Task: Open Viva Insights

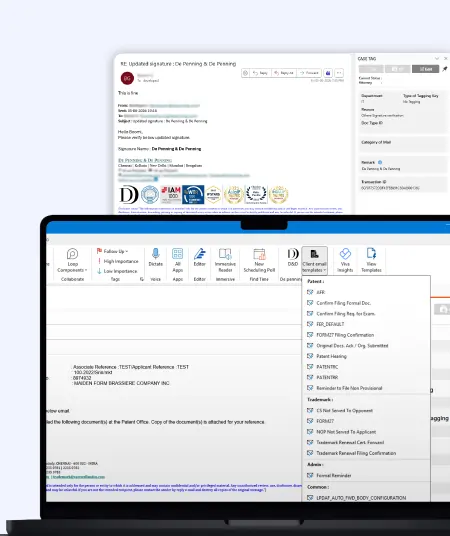Action: [x=345, y=260]
